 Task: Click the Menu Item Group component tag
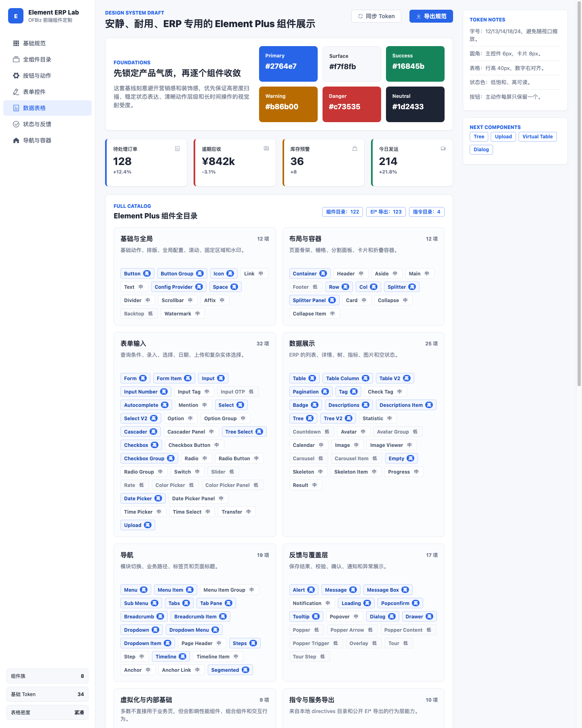click(x=230, y=590)
